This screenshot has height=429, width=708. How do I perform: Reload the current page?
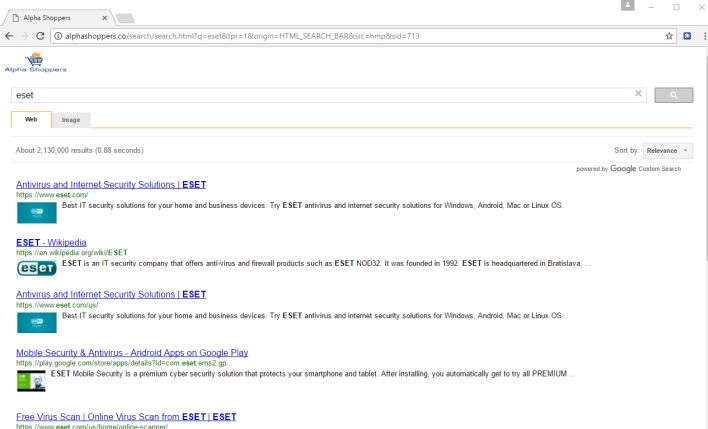tap(40, 35)
